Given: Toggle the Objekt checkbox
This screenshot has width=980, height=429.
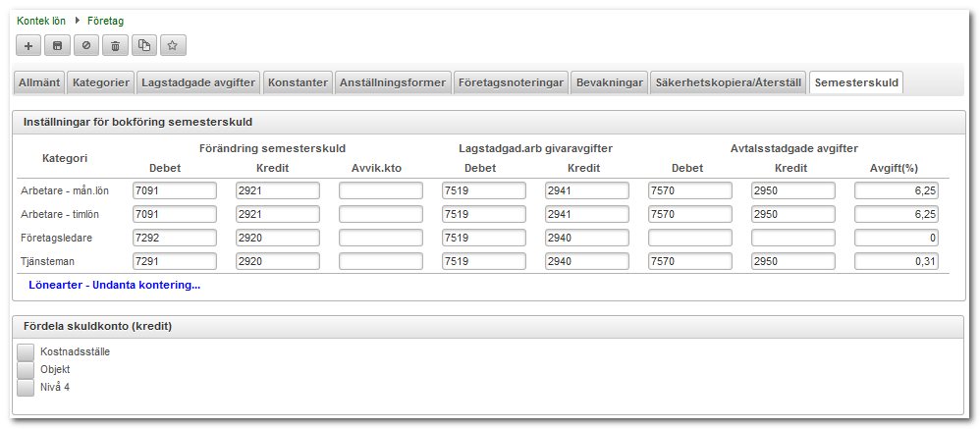Looking at the screenshot, I should (26, 370).
